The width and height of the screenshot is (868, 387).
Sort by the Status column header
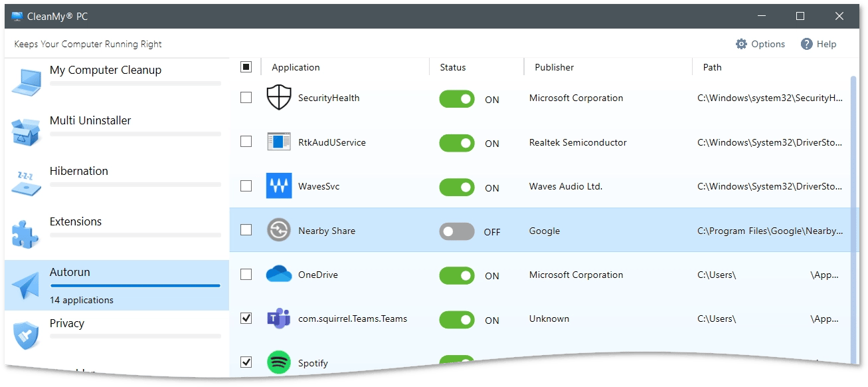coord(453,67)
